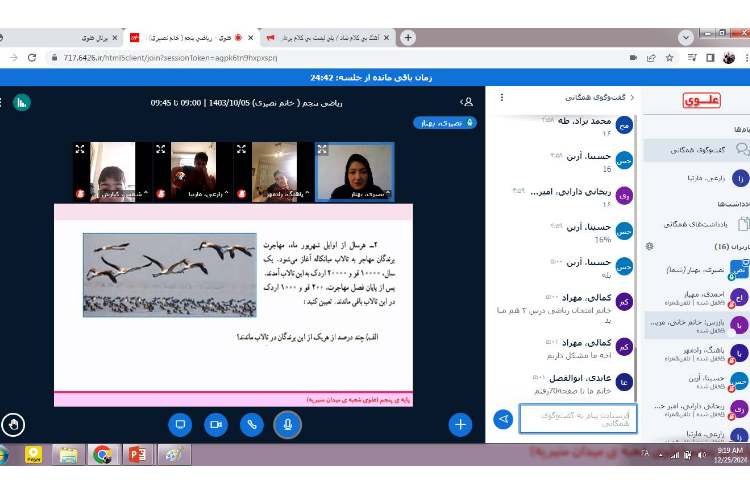
Task: Open the file explorer taskbar icon
Action: point(68,455)
